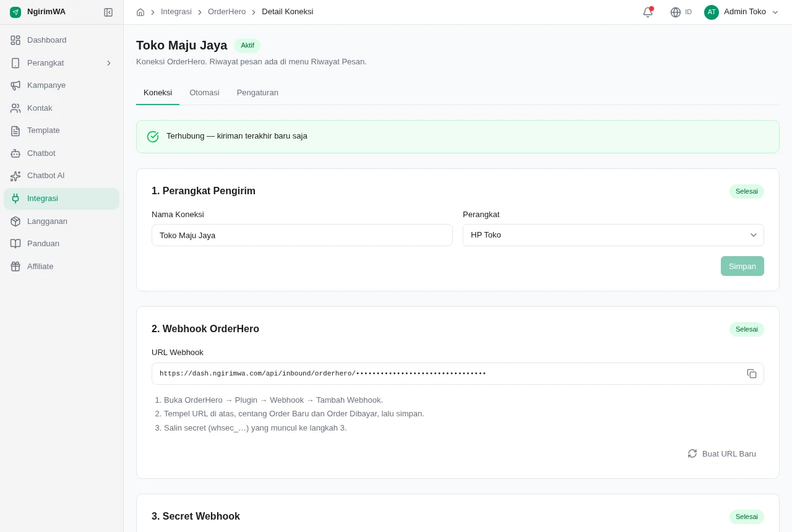Open Kontak page
This screenshot has height=532, width=792.
point(61,108)
